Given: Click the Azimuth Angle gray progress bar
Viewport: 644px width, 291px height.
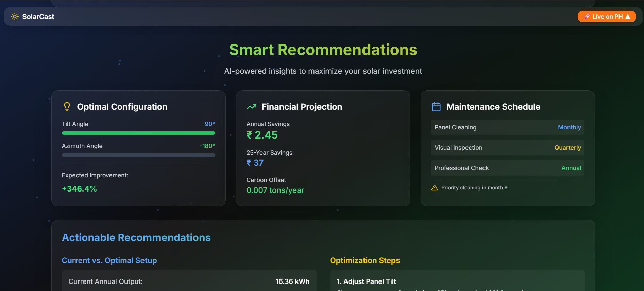Looking at the screenshot, I should click(x=138, y=155).
